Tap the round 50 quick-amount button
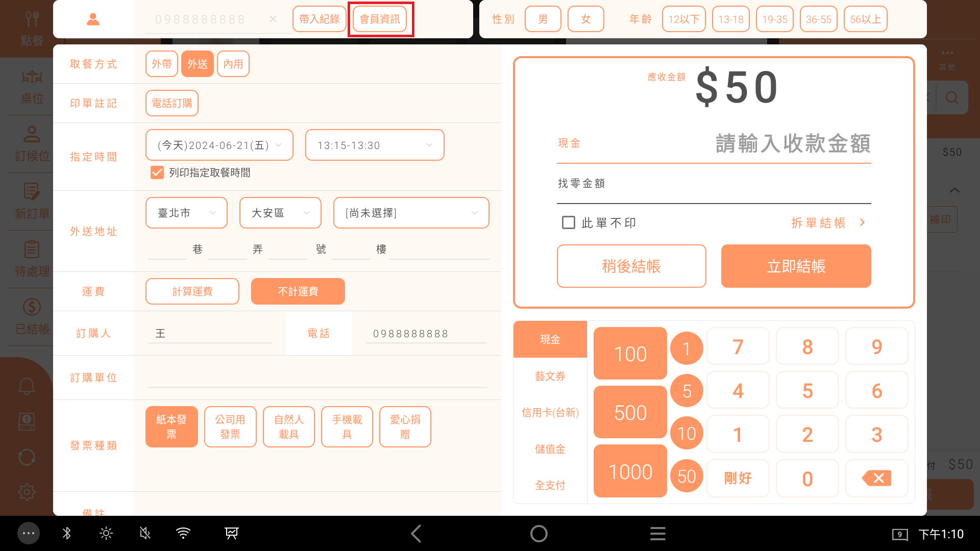 [687, 476]
